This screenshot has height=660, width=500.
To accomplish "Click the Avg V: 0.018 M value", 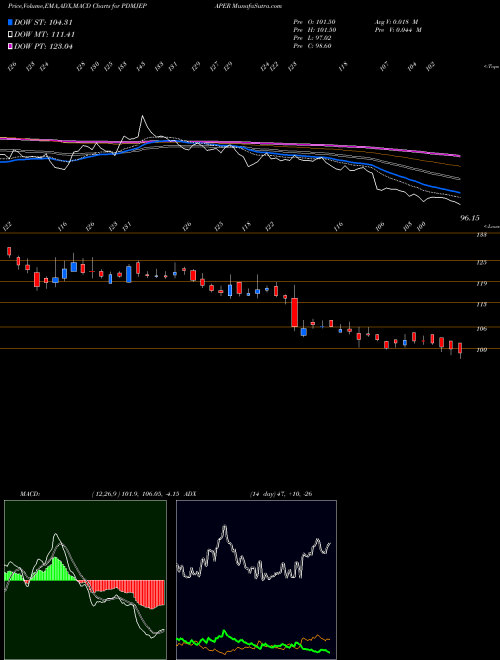I will click(396, 22).
